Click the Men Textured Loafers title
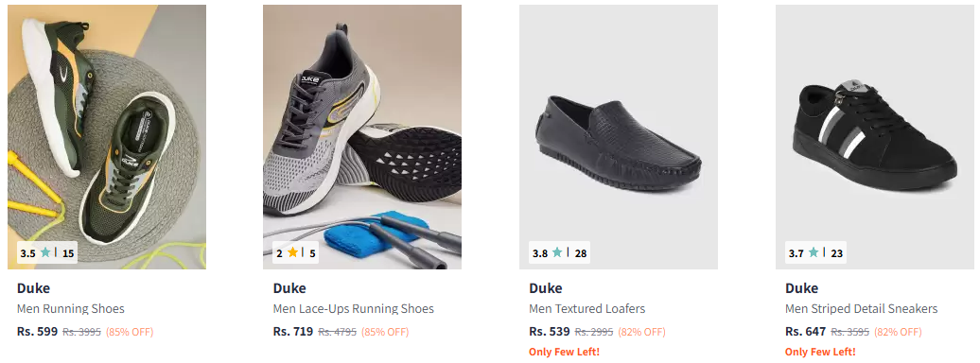This screenshot has width=980, height=363. (586, 308)
